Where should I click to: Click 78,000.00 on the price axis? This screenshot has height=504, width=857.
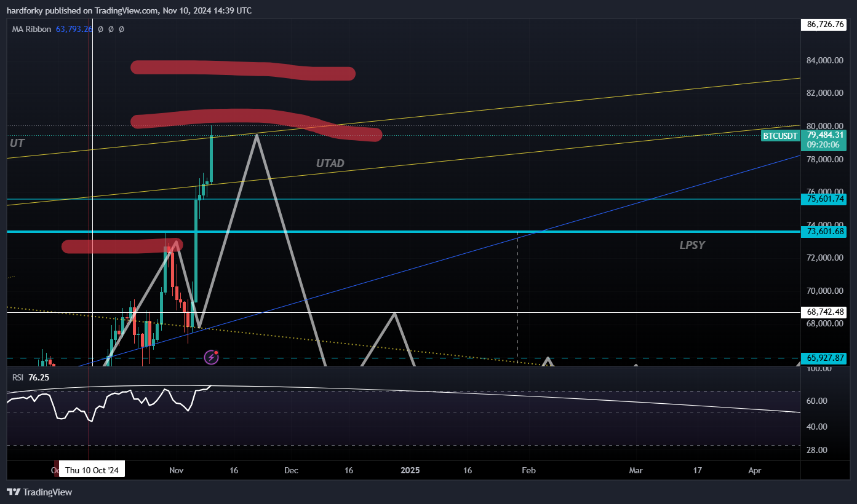825,159
